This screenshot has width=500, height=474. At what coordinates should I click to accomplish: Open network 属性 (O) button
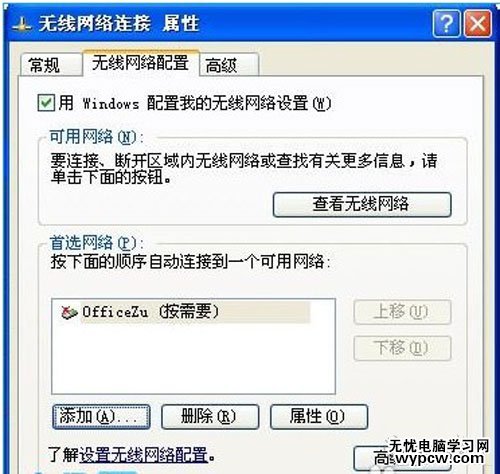tap(319, 416)
